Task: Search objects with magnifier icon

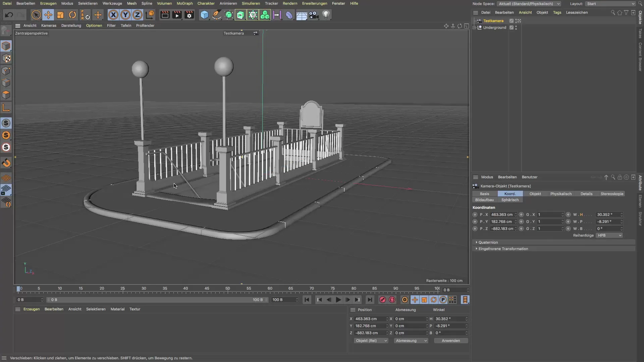Action: [x=613, y=12]
